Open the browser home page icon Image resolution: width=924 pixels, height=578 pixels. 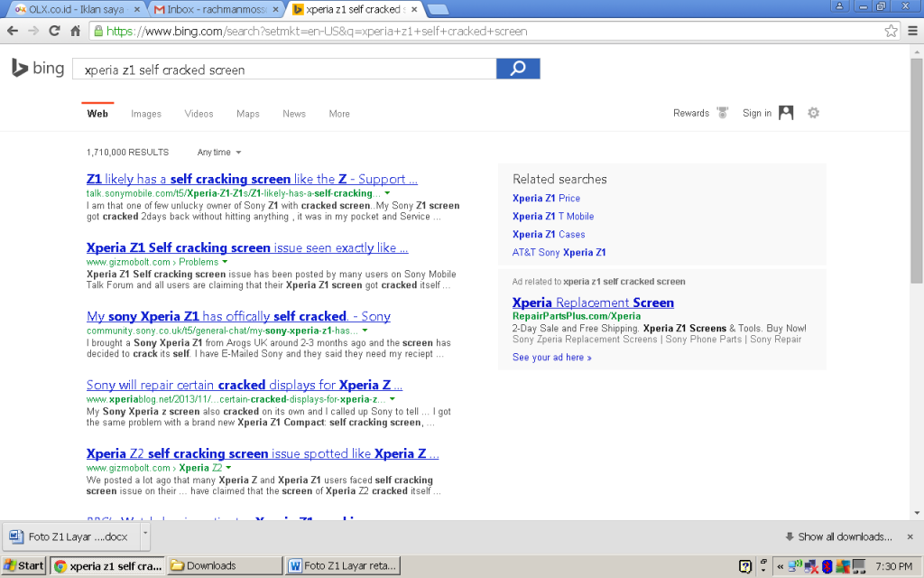(76, 31)
